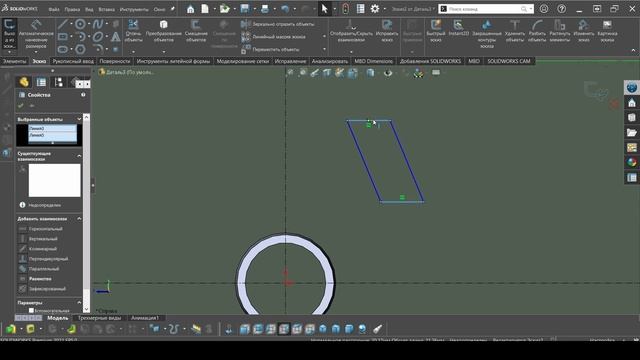Collapse the Выбранные объекты section
640x360 pixels.
(79, 119)
